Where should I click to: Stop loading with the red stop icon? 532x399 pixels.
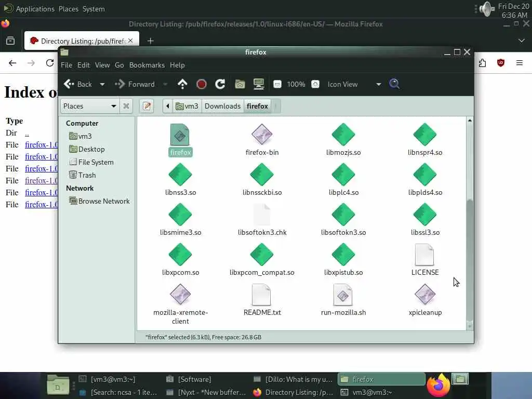[201, 84]
